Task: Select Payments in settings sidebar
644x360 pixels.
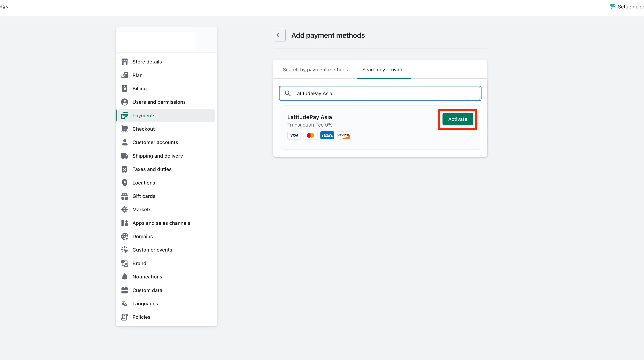Action: [167, 115]
